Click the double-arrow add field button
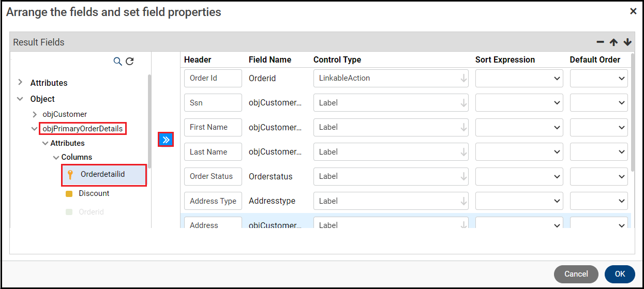Viewport: 644px width, 289px height. pyautogui.click(x=166, y=140)
